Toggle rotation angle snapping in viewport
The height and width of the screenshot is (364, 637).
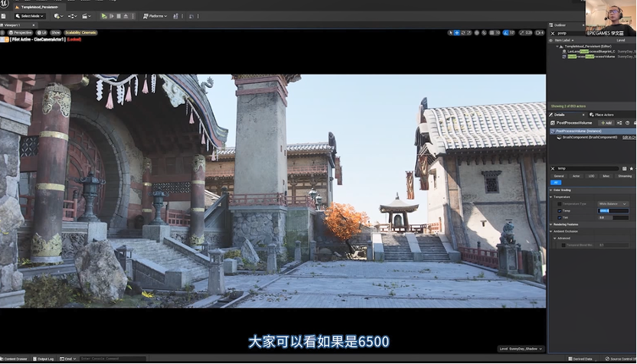pos(505,32)
